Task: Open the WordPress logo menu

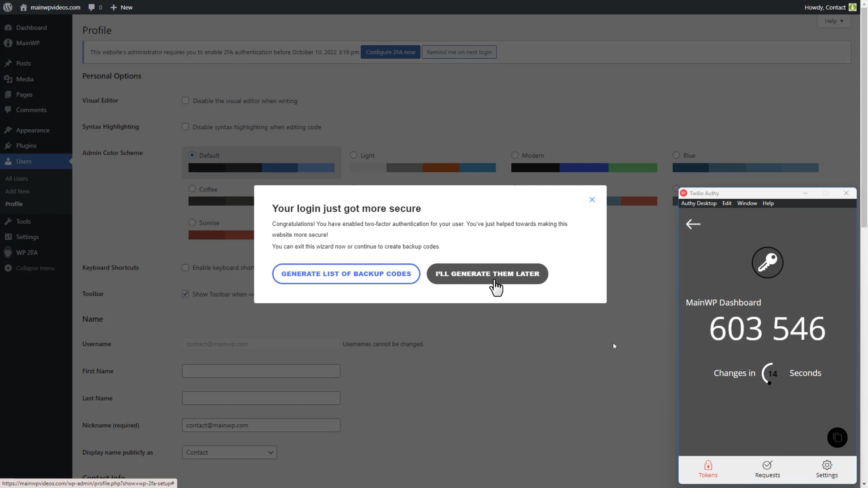Action: [8, 7]
